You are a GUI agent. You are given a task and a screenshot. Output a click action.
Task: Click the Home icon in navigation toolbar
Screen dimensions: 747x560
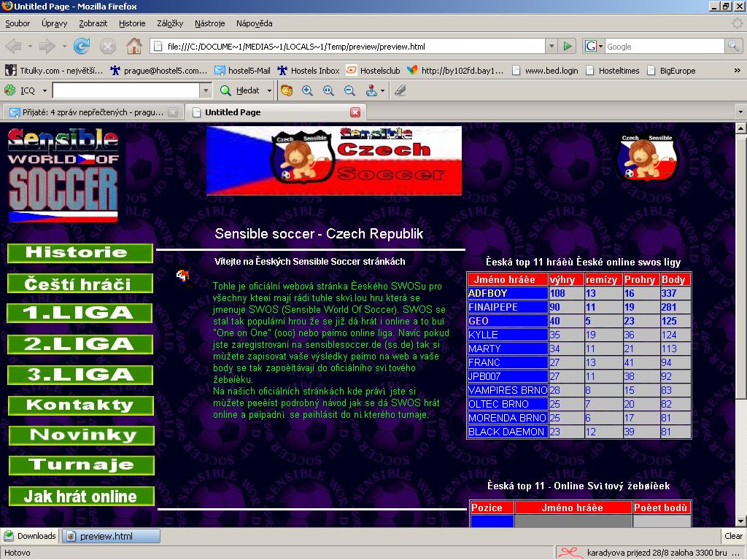click(x=133, y=47)
